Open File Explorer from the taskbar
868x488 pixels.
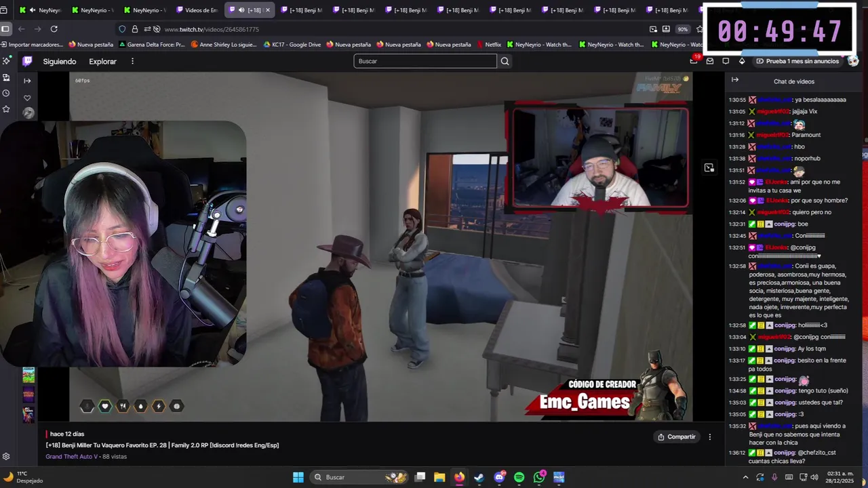pyautogui.click(x=439, y=477)
